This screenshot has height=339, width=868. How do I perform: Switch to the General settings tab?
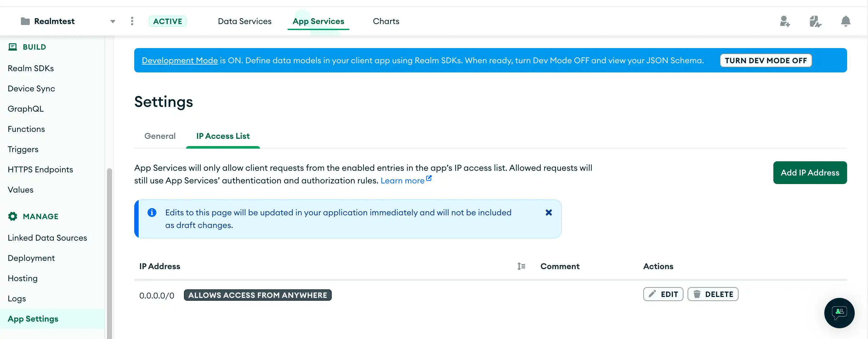pos(160,136)
